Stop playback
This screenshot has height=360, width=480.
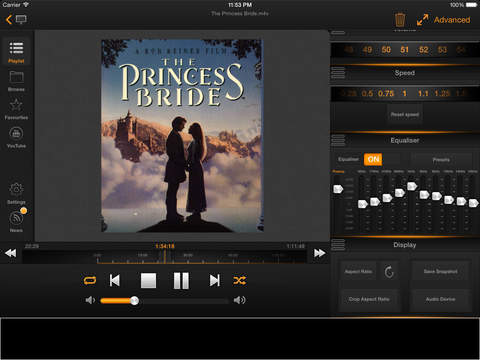point(148,280)
